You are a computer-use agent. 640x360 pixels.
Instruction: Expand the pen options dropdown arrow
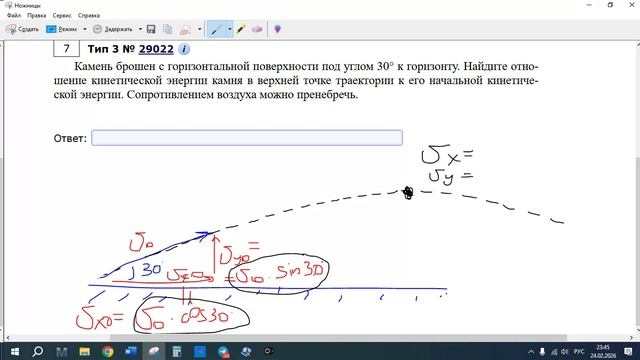click(x=229, y=29)
